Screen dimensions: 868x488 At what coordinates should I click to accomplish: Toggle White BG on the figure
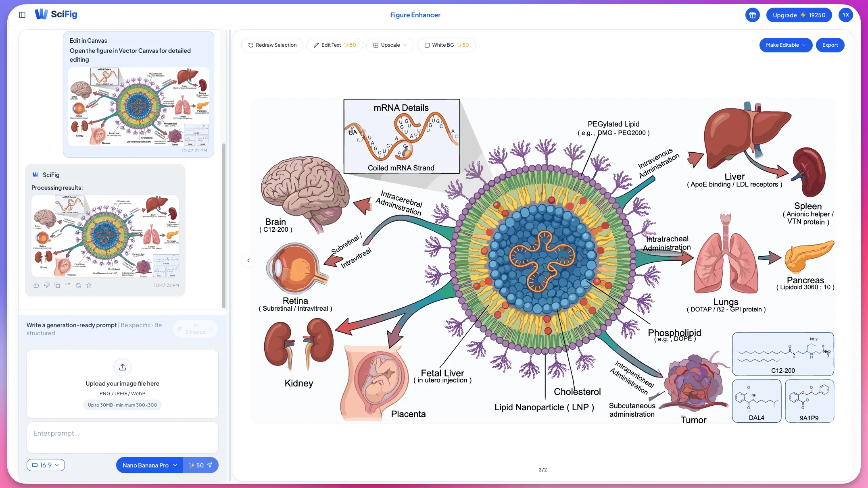[446, 45]
